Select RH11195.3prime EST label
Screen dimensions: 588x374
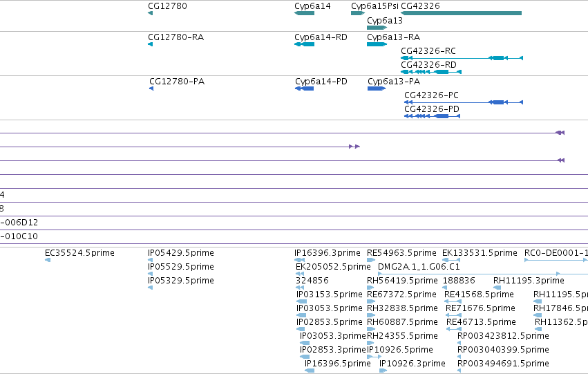pos(529,281)
